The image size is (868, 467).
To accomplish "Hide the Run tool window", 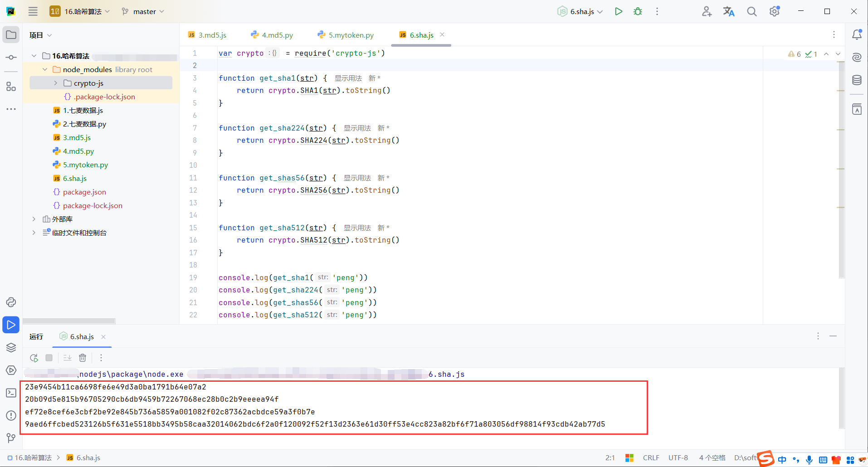I will 833,336.
